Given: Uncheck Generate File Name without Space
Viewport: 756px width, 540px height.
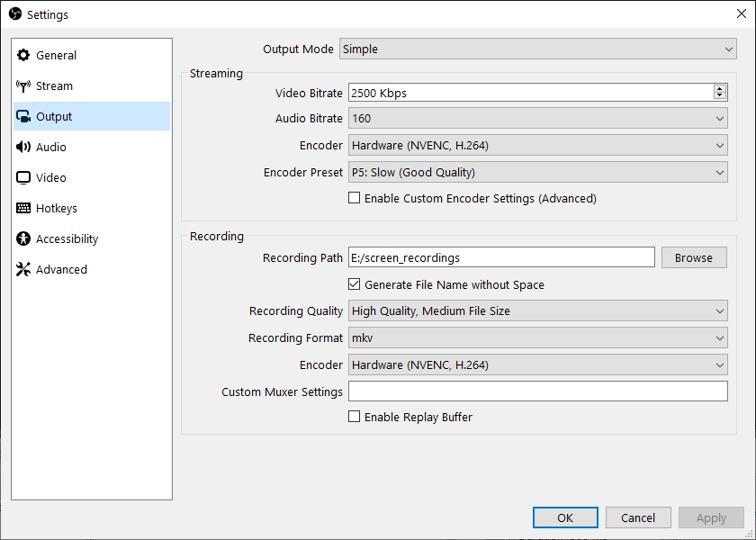Looking at the screenshot, I should click(x=354, y=284).
